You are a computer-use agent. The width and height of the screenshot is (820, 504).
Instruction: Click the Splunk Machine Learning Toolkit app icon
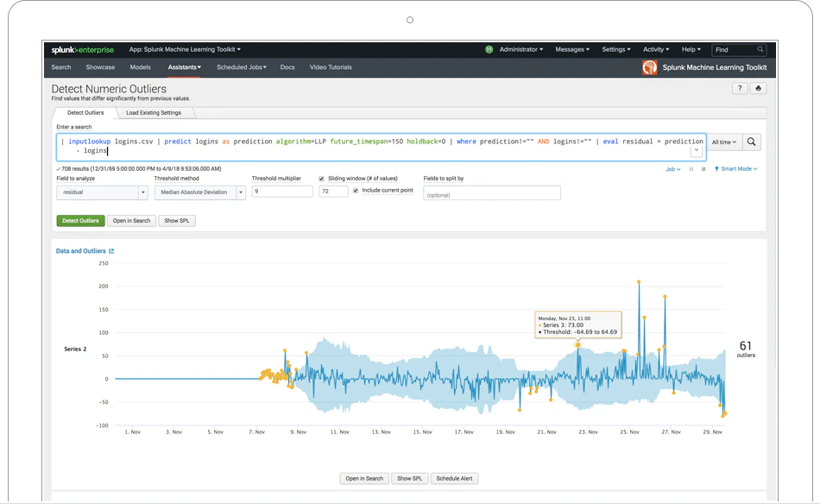click(x=649, y=66)
